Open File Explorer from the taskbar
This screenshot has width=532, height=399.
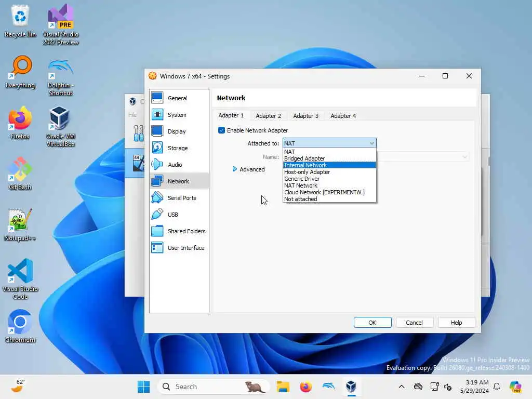283,387
